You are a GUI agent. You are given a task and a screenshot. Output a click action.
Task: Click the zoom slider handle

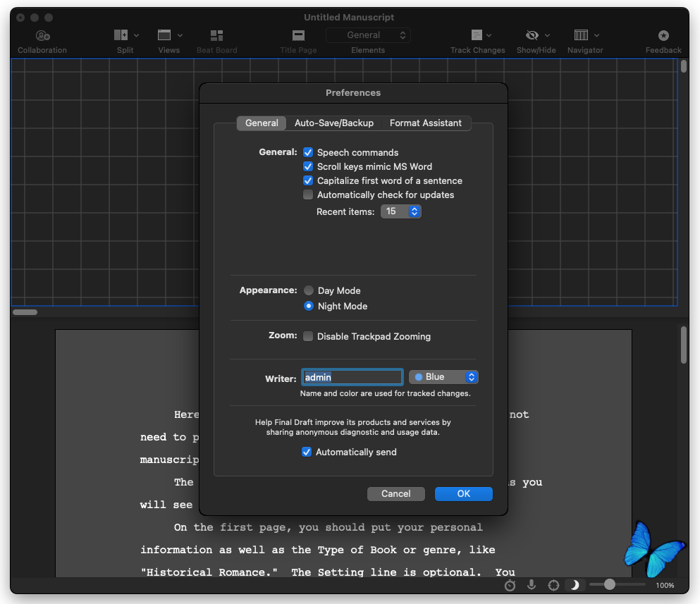tap(609, 584)
